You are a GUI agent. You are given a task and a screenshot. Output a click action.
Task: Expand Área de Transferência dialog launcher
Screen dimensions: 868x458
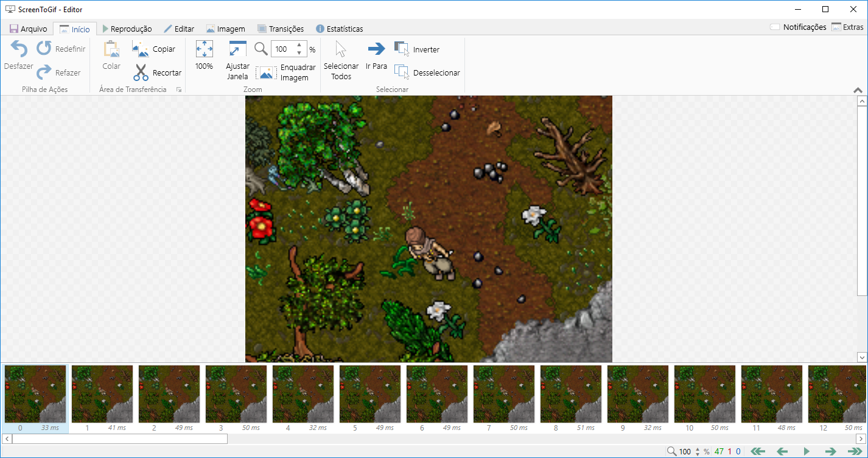[179, 90]
